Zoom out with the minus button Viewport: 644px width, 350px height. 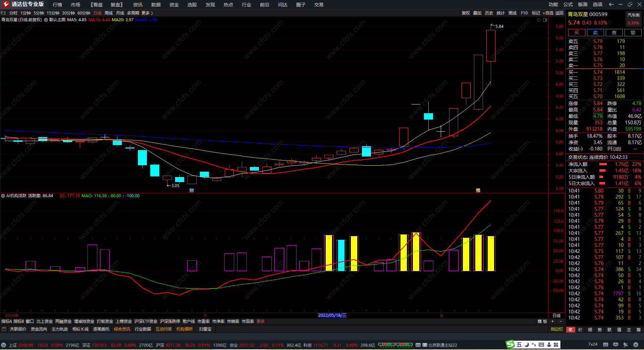[560, 321]
